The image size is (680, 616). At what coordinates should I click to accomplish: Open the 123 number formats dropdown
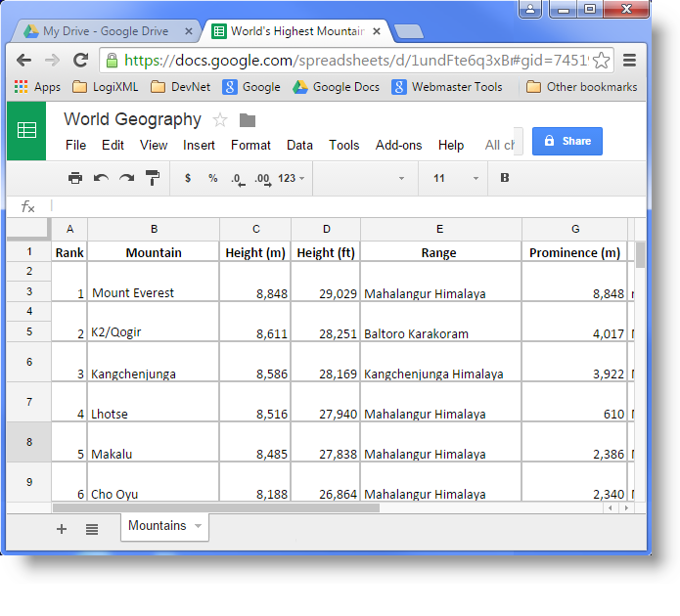292,178
